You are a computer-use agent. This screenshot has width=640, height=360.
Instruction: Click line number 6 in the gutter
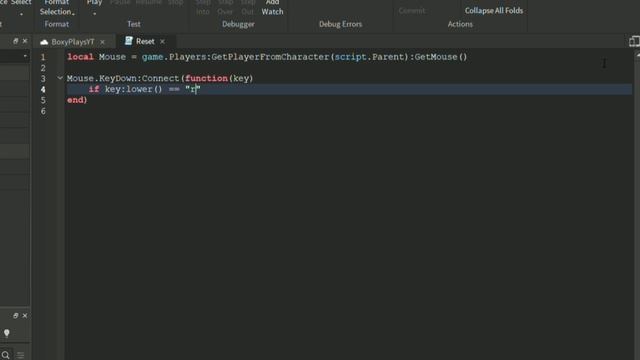tap(43, 111)
